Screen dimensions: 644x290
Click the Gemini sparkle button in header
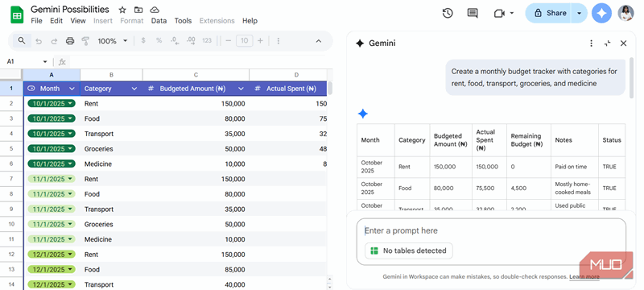[x=601, y=13]
